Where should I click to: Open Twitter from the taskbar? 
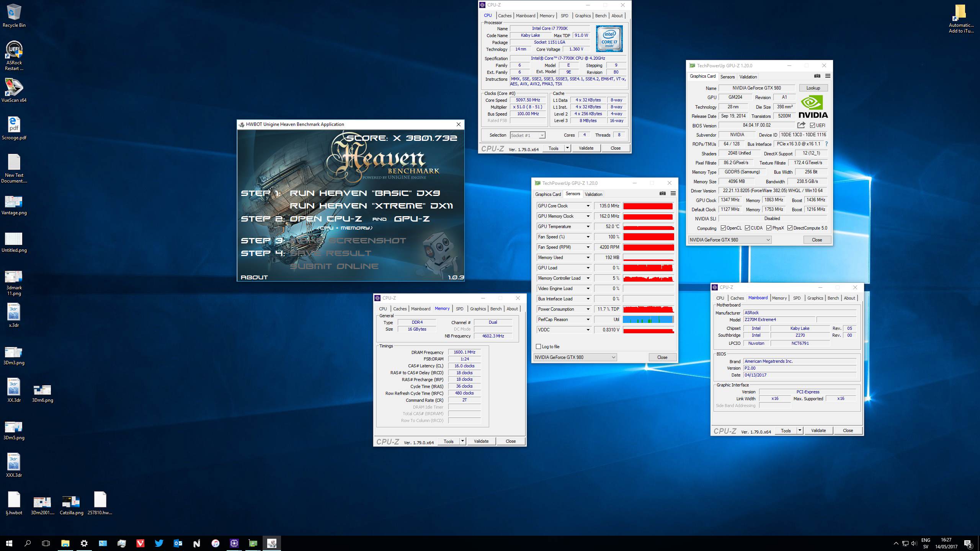pyautogui.click(x=159, y=543)
